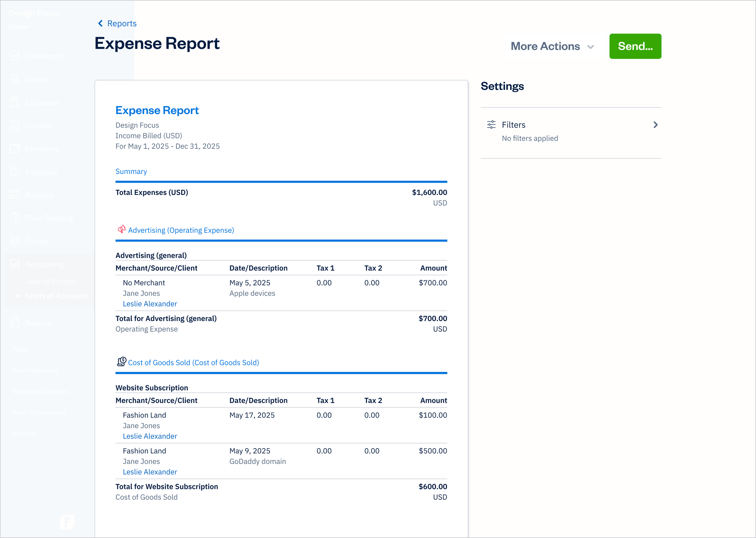The height and width of the screenshot is (538, 756).
Task: Select the Dashboard icon in the sidebar
Action: 15,56
